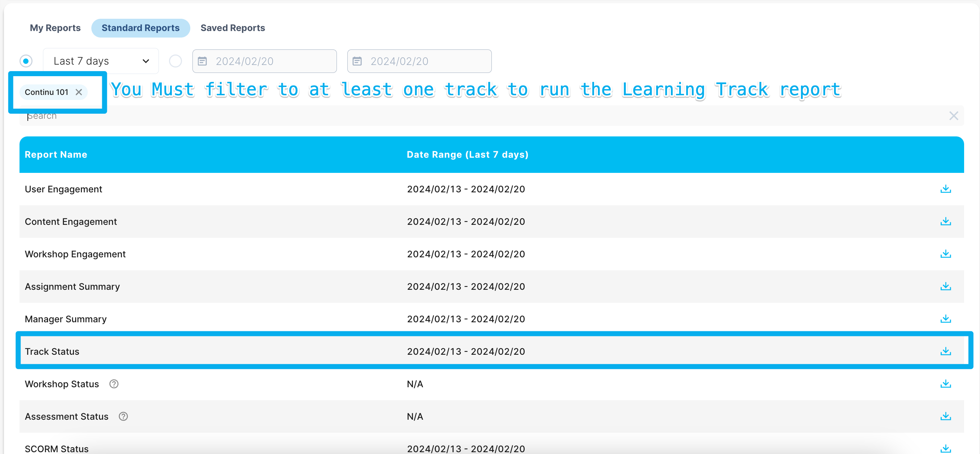980x454 pixels.
Task: Open the Last 7 days dropdown
Action: [x=101, y=61]
